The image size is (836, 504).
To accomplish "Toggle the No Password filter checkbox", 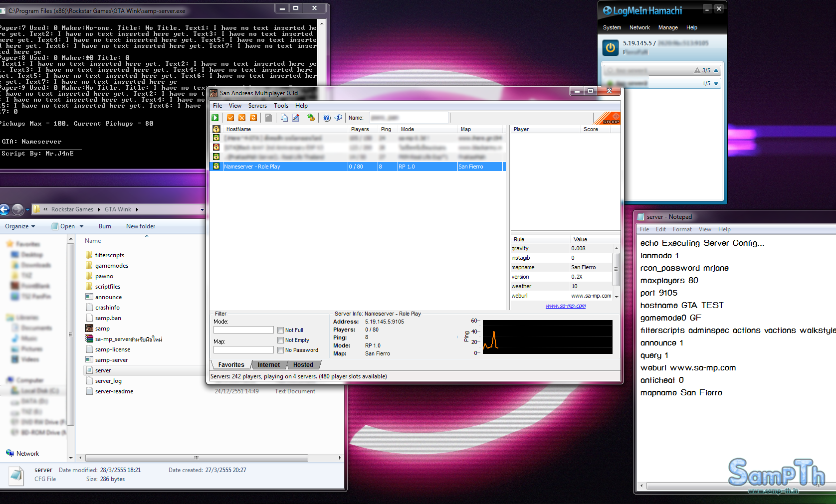I will coord(280,350).
